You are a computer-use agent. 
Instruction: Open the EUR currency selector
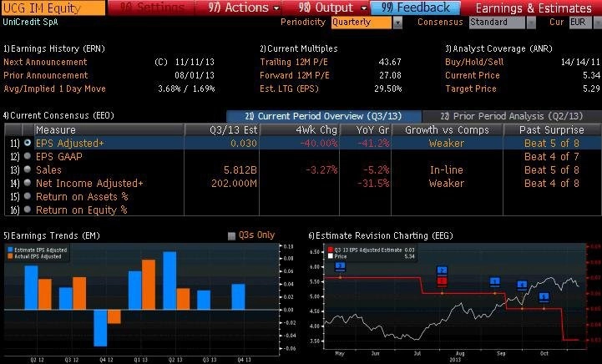click(x=580, y=23)
